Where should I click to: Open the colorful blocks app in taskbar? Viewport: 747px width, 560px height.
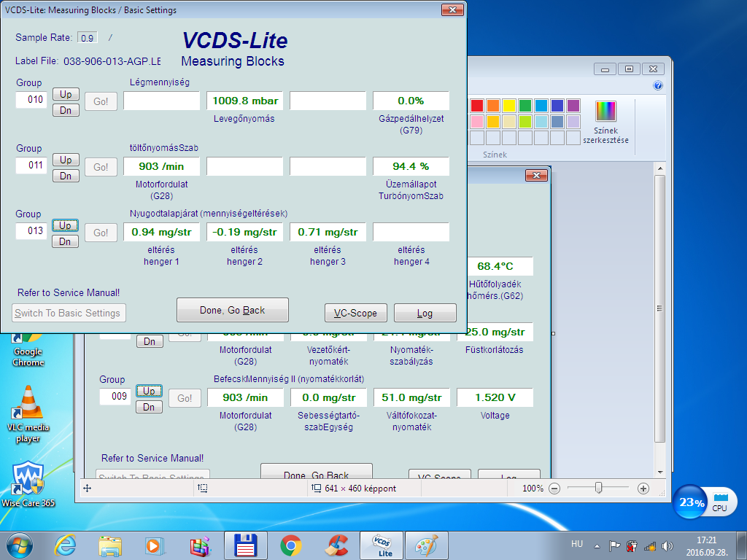pyautogui.click(x=200, y=545)
